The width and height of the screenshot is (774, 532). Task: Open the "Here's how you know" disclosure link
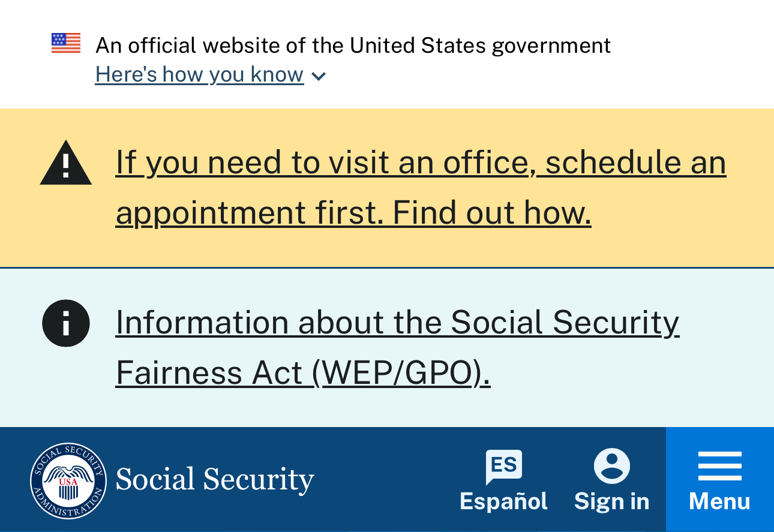coord(199,74)
